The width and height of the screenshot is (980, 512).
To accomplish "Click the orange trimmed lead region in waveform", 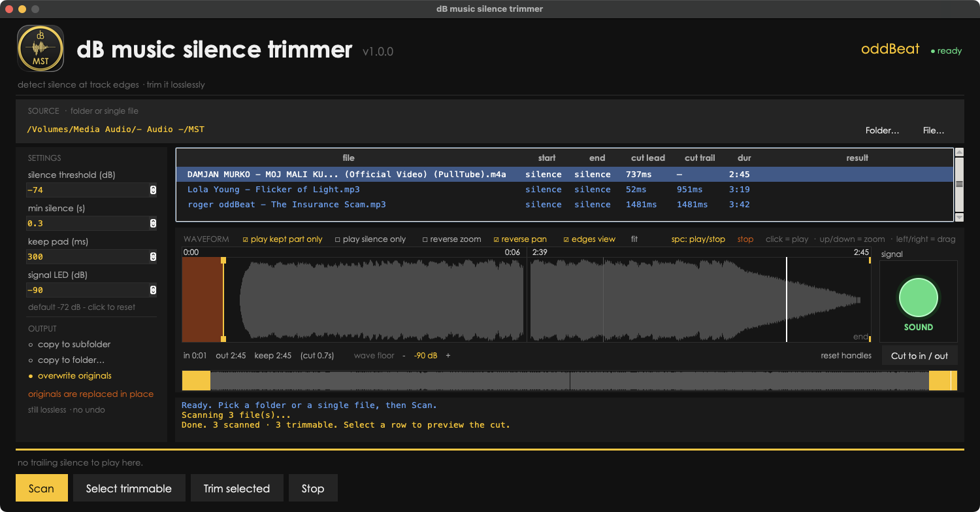I will (x=203, y=299).
